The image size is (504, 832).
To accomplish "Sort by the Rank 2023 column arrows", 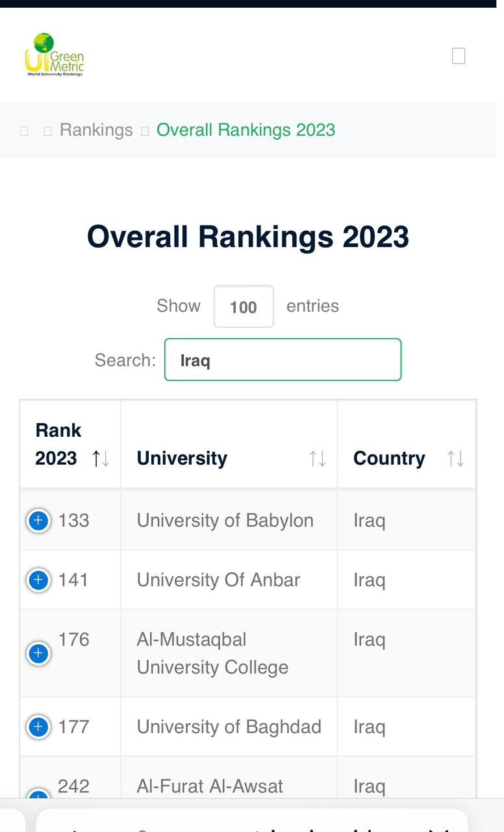I will pos(101,459).
